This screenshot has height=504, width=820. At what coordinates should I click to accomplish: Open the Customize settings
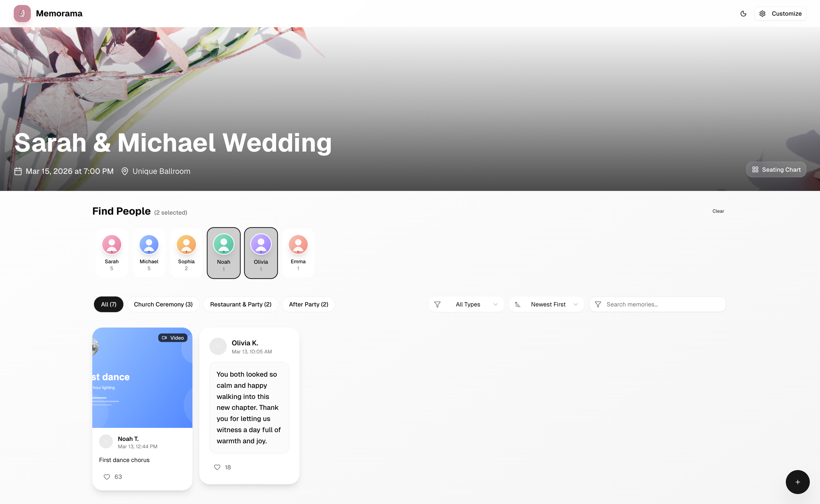pos(780,14)
